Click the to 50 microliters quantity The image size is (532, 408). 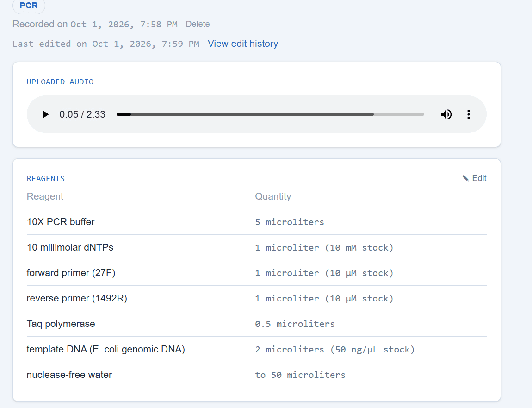[300, 375]
